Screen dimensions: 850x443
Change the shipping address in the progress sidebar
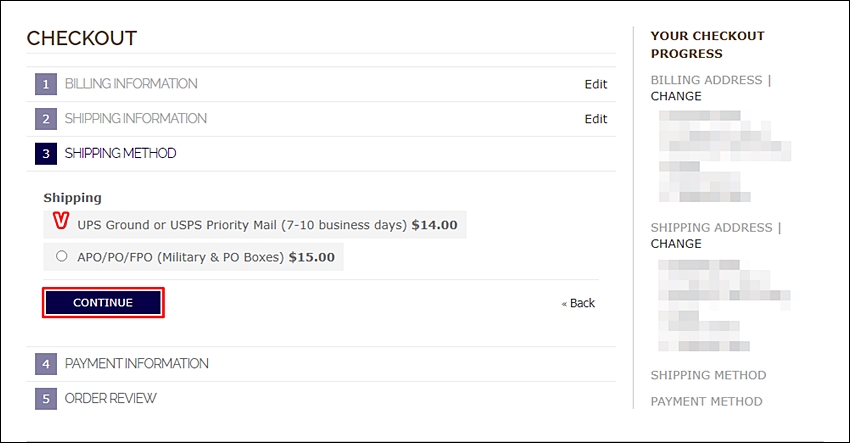pos(676,243)
